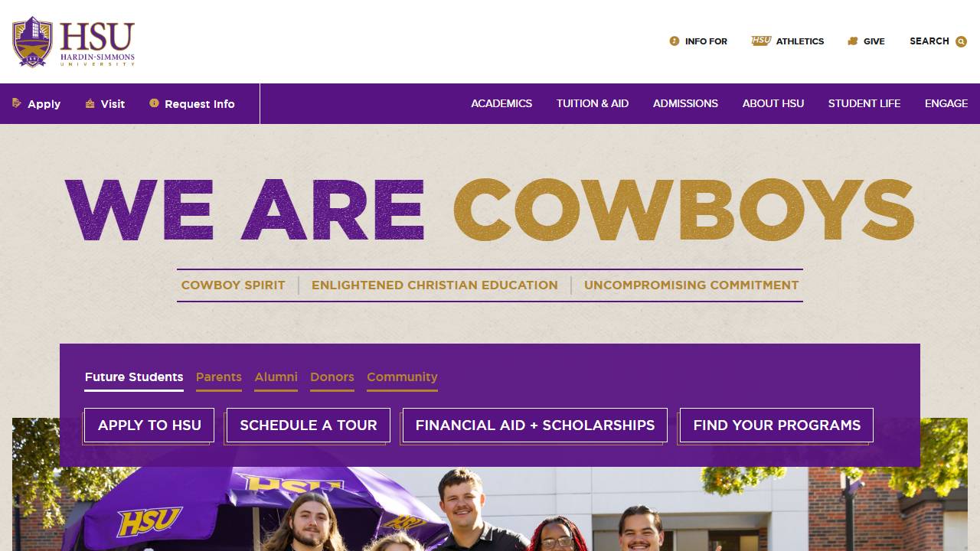Switch to the Parents tab
This screenshot has width=980, height=551.
(x=219, y=377)
